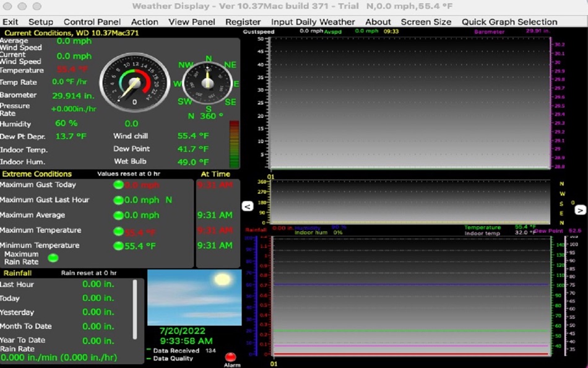This screenshot has height=368, width=588.
Task: Click the Temp Rate value
Action: (x=70, y=82)
